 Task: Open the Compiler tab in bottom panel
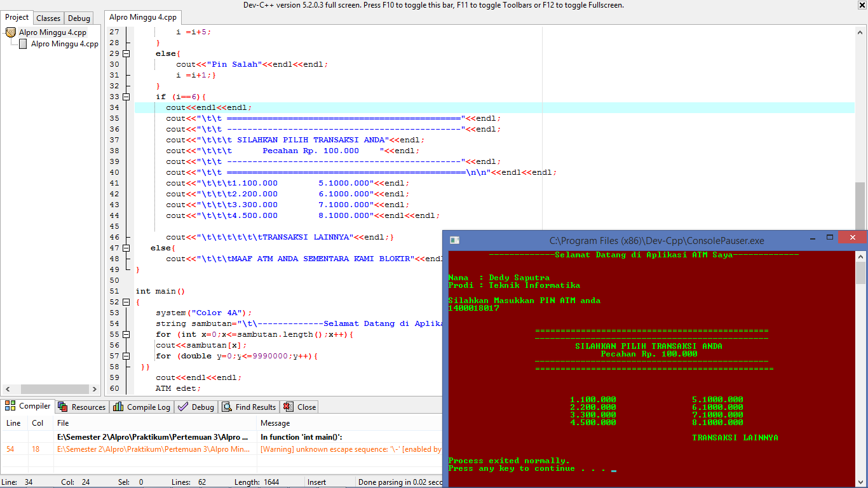point(28,406)
